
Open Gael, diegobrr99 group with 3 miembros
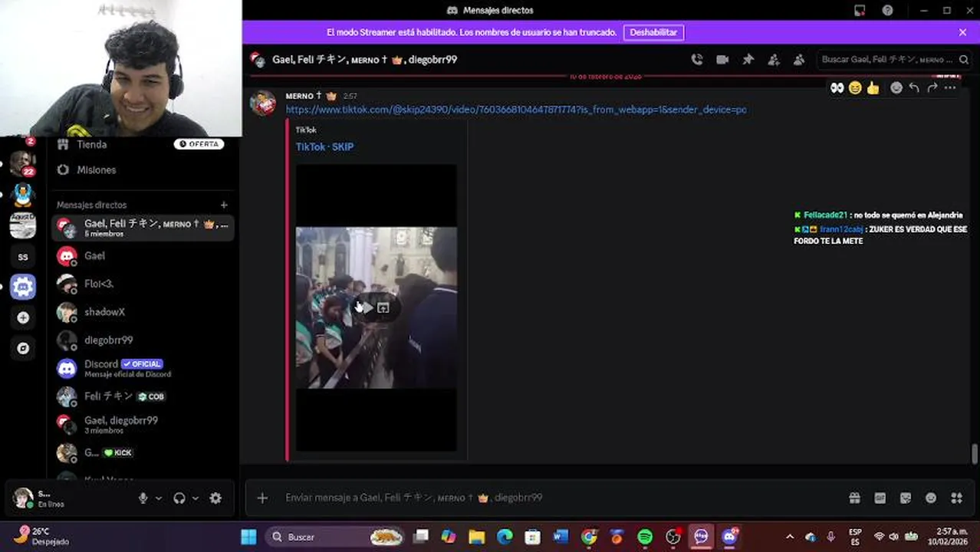(x=143, y=424)
